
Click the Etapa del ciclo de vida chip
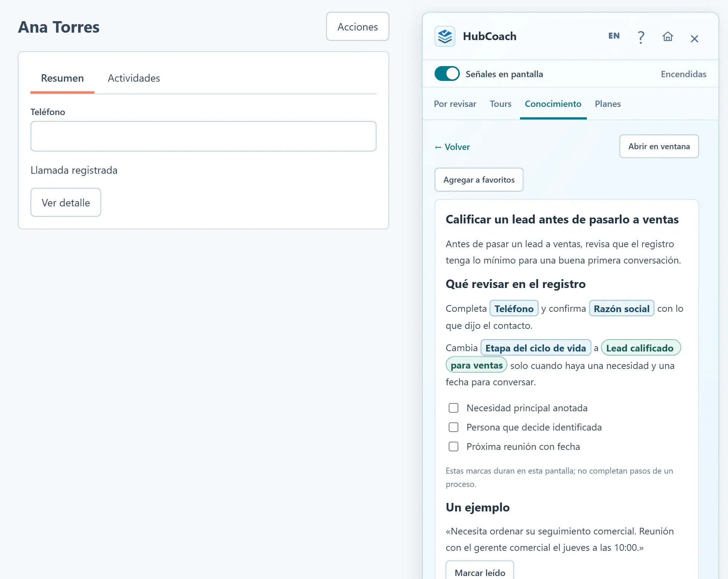click(x=536, y=348)
